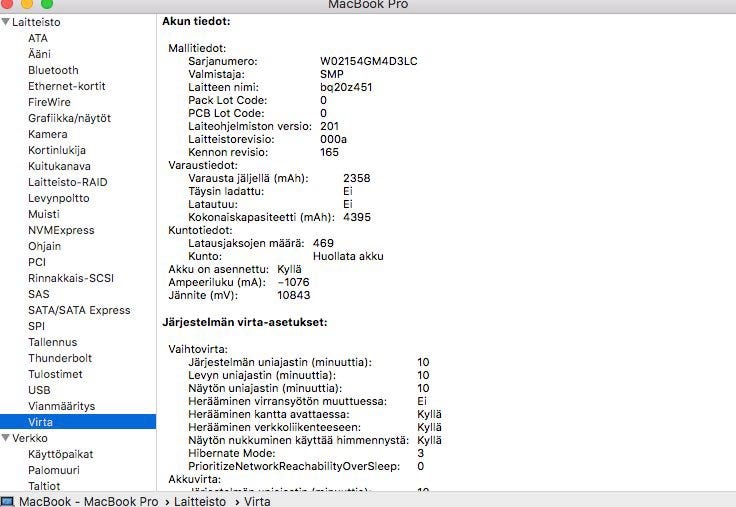The width and height of the screenshot is (736, 507).
Task: Click the Akkuvirta section label
Action: (x=195, y=479)
